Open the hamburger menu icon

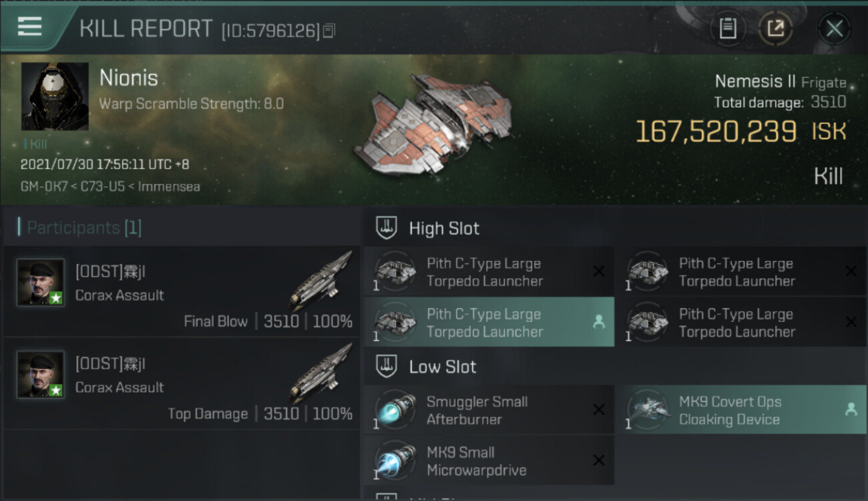29,27
